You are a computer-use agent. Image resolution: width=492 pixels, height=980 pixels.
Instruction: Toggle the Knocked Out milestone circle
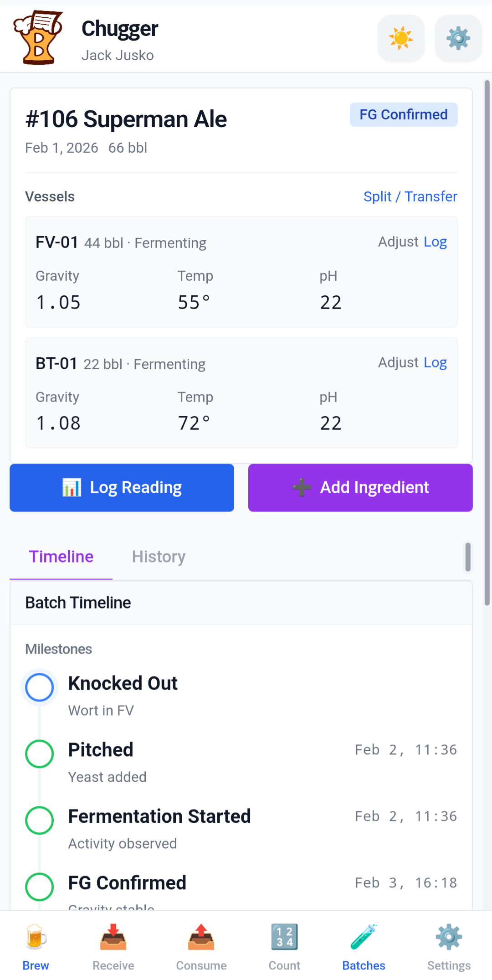pyautogui.click(x=39, y=687)
